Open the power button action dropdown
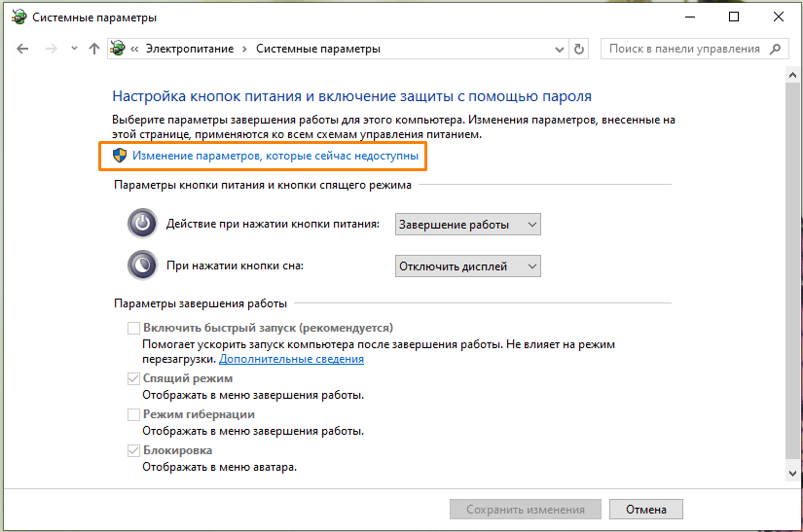This screenshot has width=803, height=532. (467, 225)
